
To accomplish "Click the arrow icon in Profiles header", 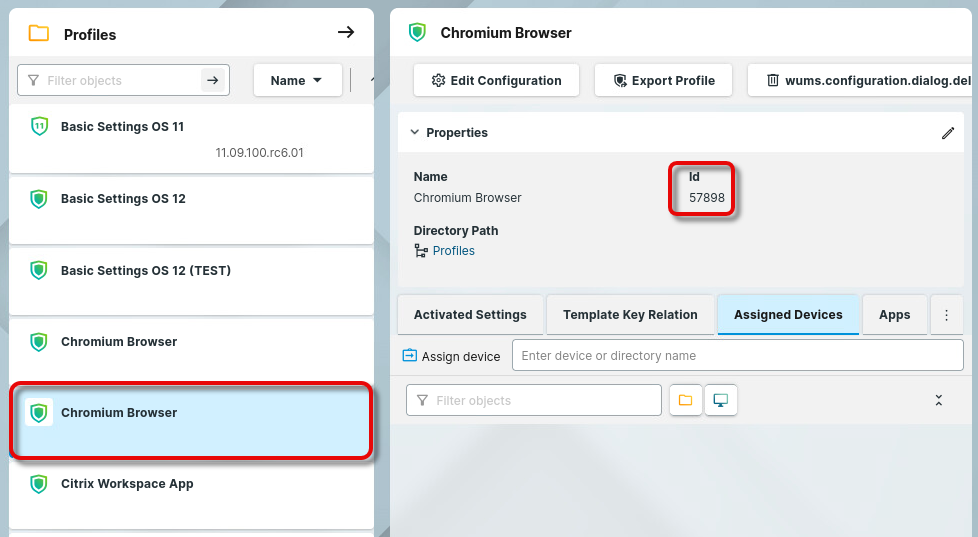I will pos(346,33).
